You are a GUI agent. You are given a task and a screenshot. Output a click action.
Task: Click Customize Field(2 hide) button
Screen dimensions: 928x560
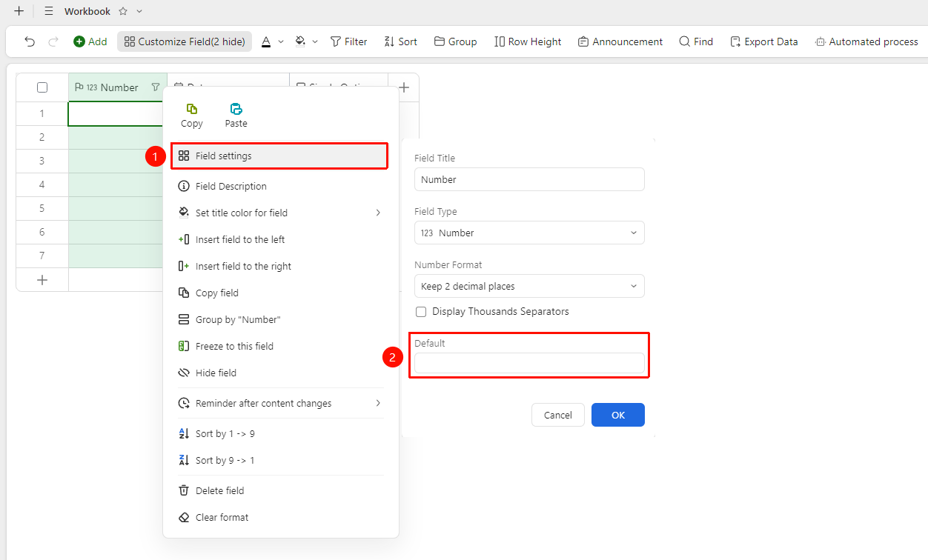pos(185,41)
